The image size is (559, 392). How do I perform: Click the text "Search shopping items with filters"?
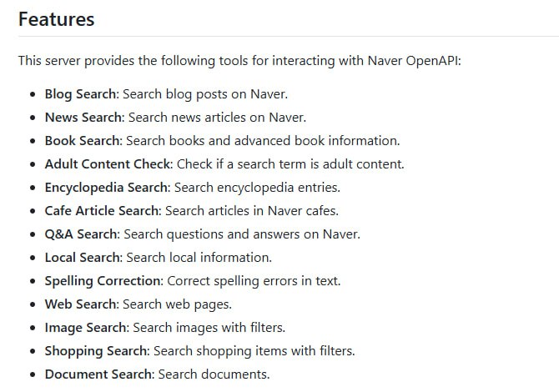(x=254, y=351)
